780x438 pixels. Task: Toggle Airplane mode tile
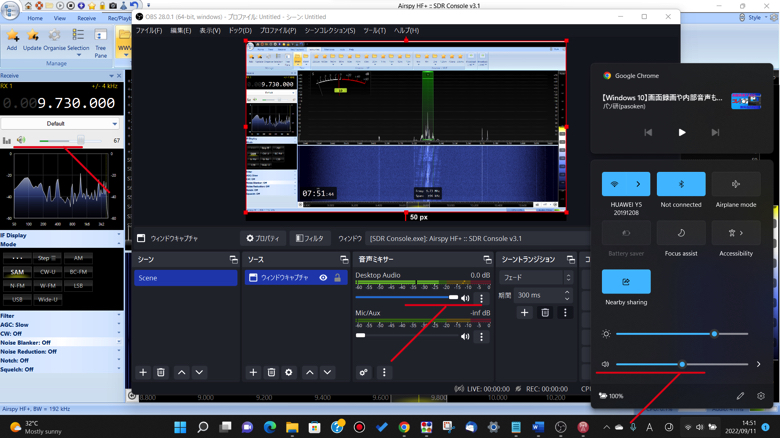(736, 184)
